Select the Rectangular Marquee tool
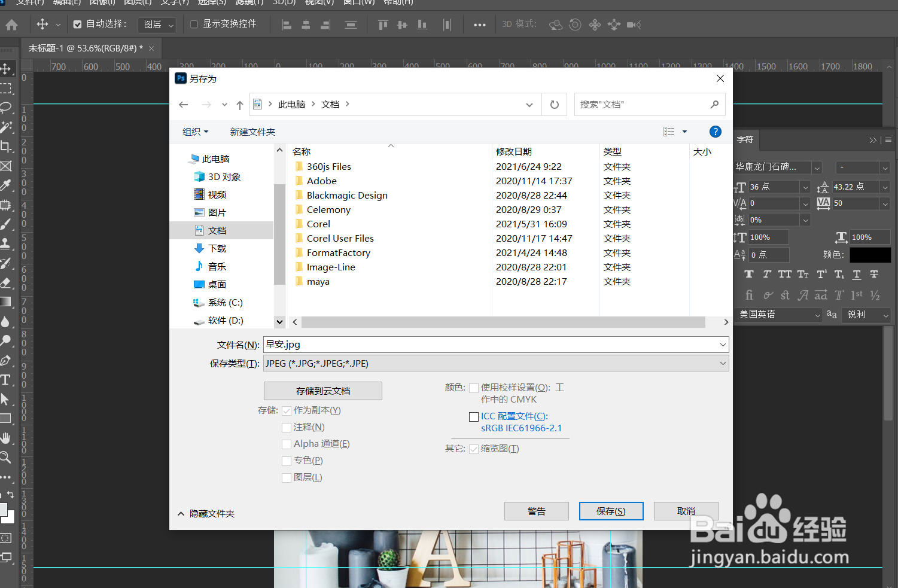The width and height of the screenshot is (898, 588). coord(6,89)
